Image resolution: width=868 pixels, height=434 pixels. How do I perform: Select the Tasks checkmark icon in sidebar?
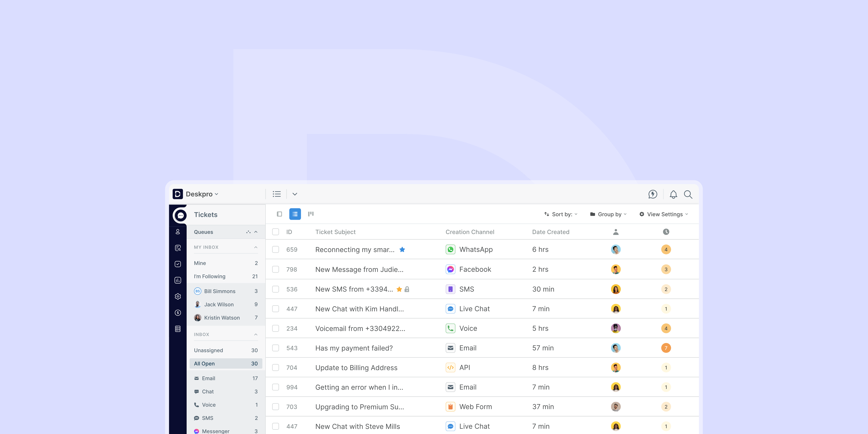point(178,264)
